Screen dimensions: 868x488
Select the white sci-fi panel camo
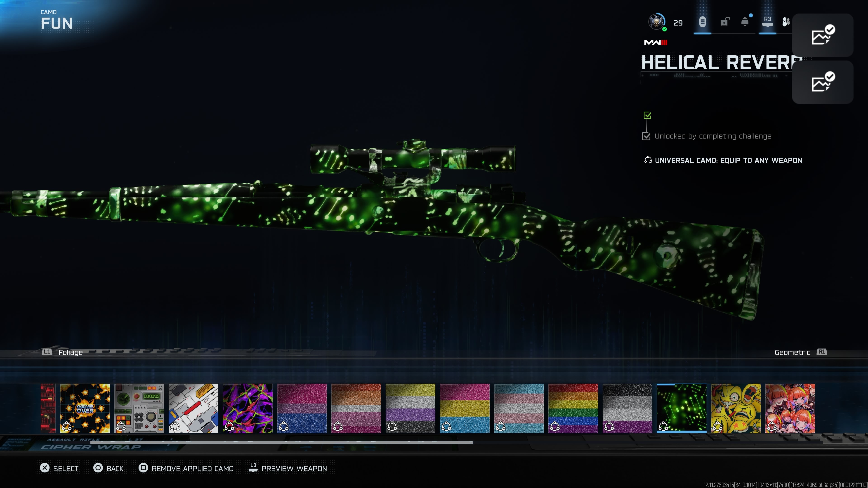click(x=193, y=408)
